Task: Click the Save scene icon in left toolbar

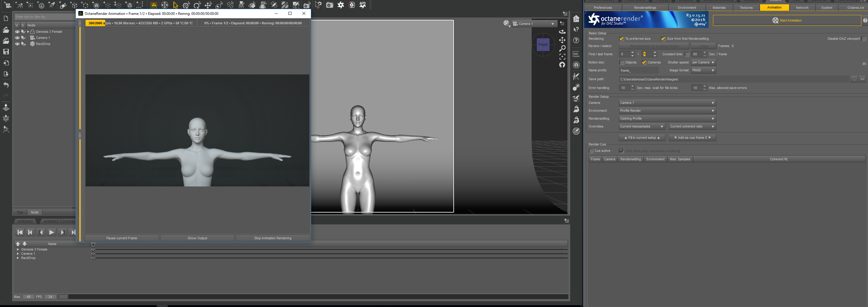Action: (x=6, y=52)
